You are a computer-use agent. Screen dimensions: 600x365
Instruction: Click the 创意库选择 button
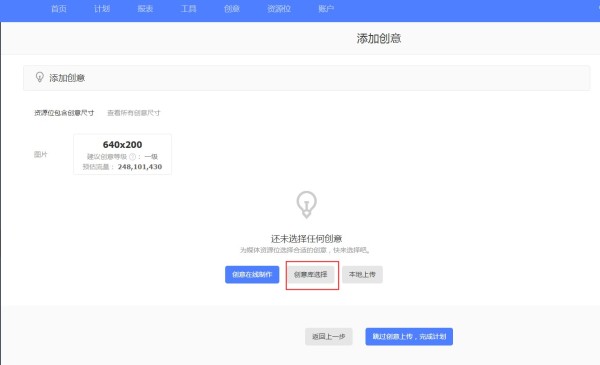[311, 275]
